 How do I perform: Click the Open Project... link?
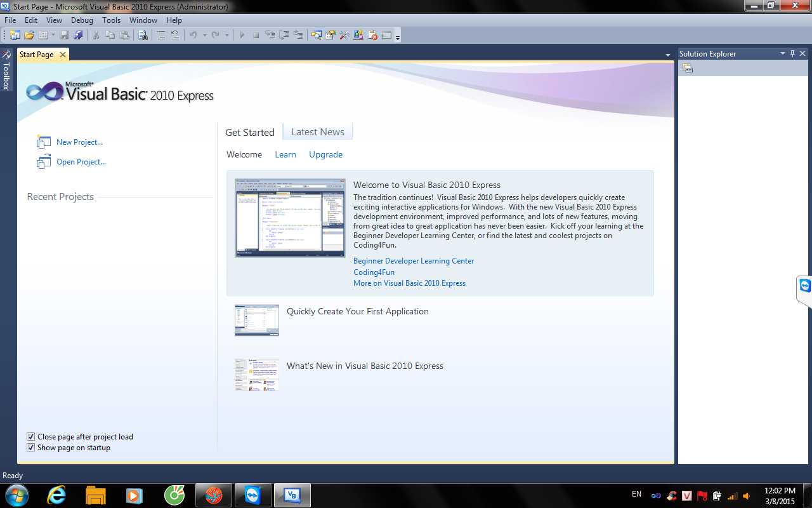(x=81, y=162)
